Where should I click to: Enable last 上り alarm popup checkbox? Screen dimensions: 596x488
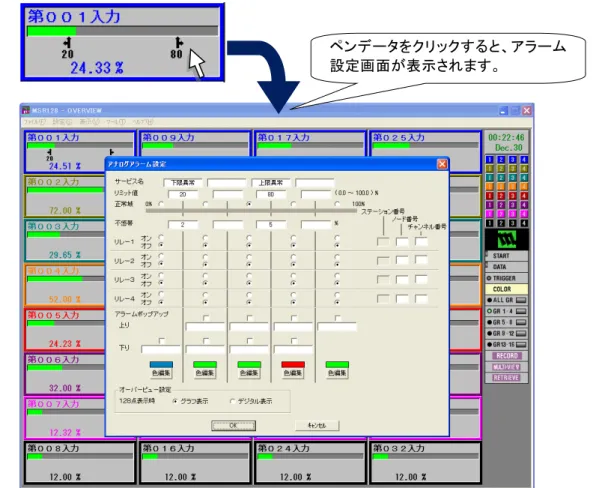(x=338, y=318)
